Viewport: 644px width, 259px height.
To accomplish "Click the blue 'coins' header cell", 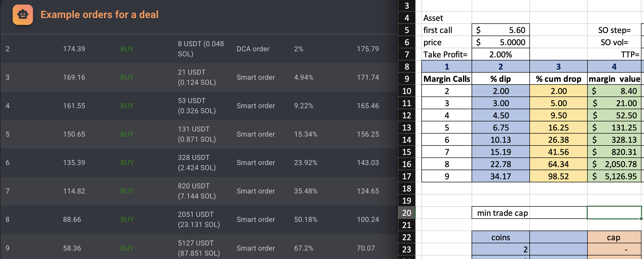I will [x=501, y=237].
